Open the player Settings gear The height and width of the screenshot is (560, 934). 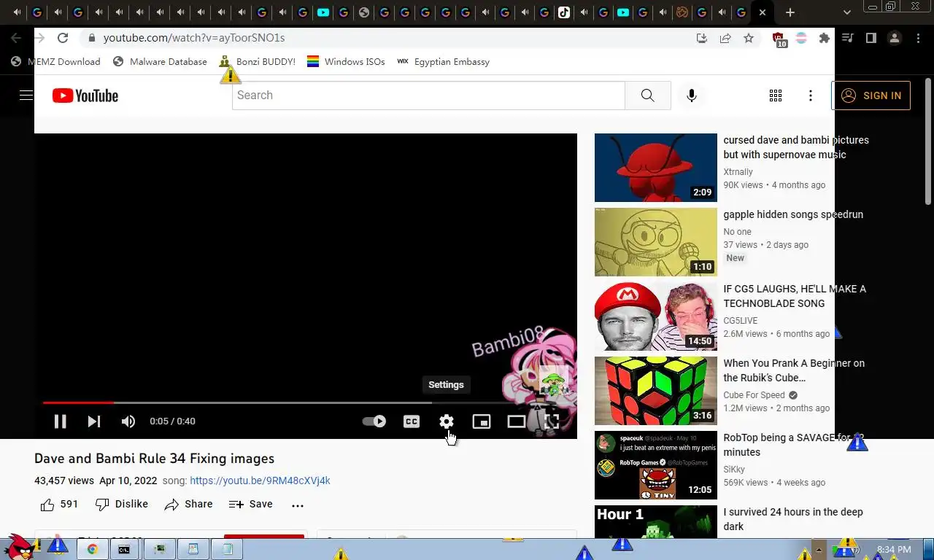pos(447,421)
